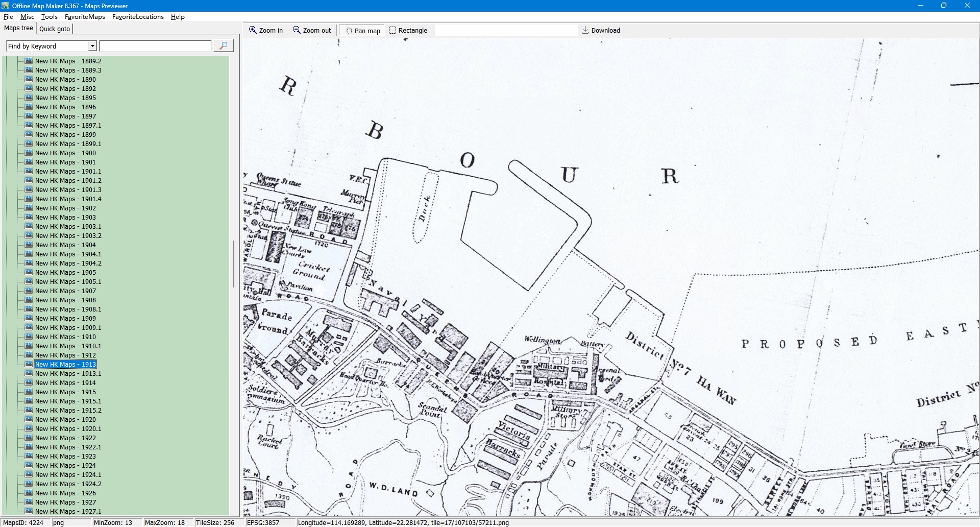980x527 pixels.
Task: Open the Tools menu
Action: (x=49, y=17)
